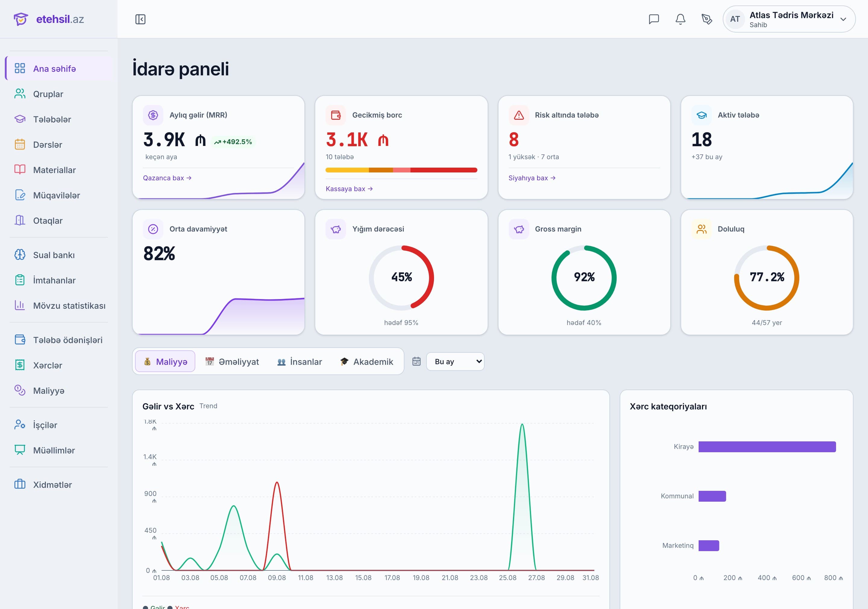Switch to the Əməliyyat tab
868x609 pixels.
pos(232,361)
